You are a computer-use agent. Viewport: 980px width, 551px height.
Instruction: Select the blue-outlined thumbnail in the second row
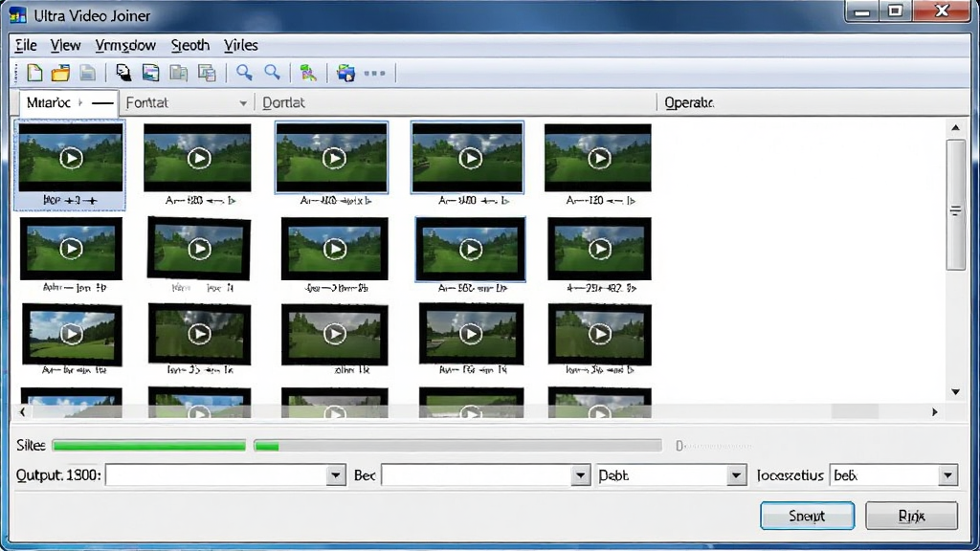click(x=470, y=250)
